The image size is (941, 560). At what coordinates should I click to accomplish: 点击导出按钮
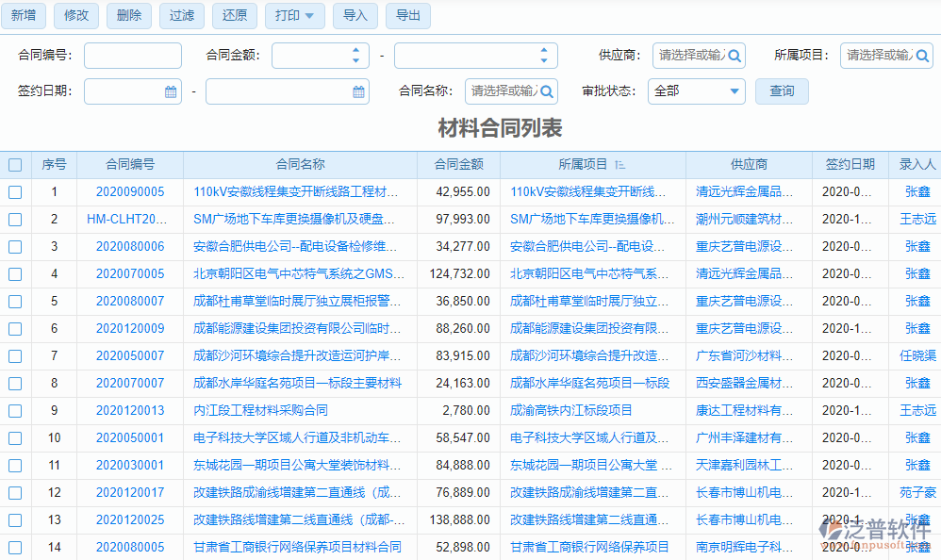coord(408,16)
